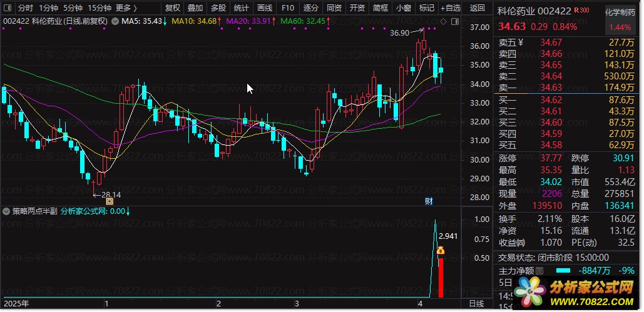Click the 主力净额 list icon
Screen dimensions: 644x312
coord(539,271)
